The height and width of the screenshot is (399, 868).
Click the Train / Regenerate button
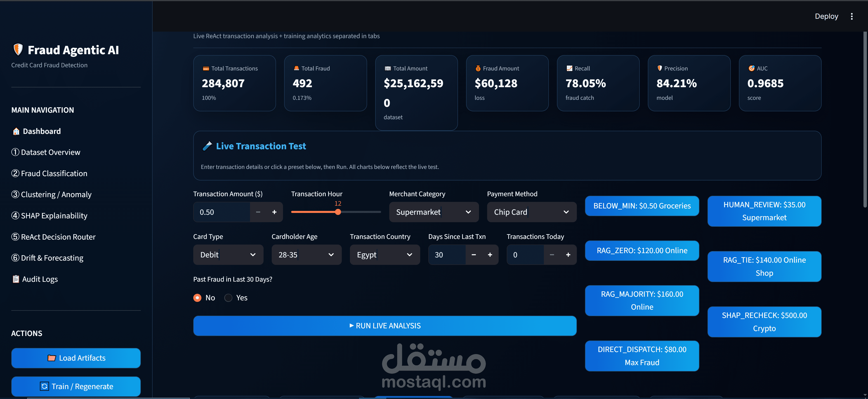pos(76,386)
